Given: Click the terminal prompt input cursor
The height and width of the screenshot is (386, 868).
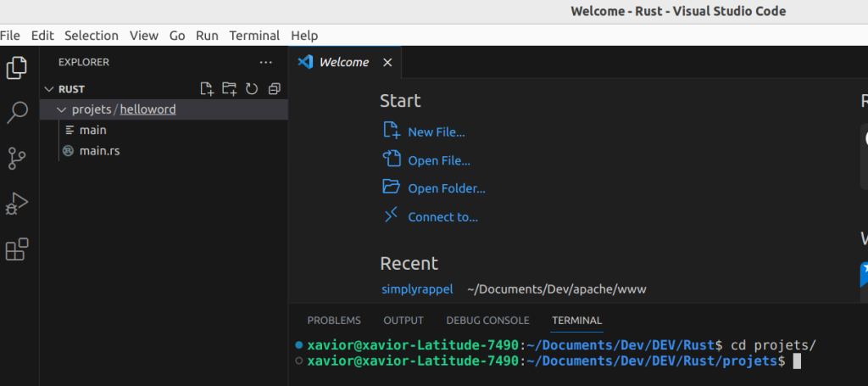Looking at the screenshot, I should pos(797,361).
